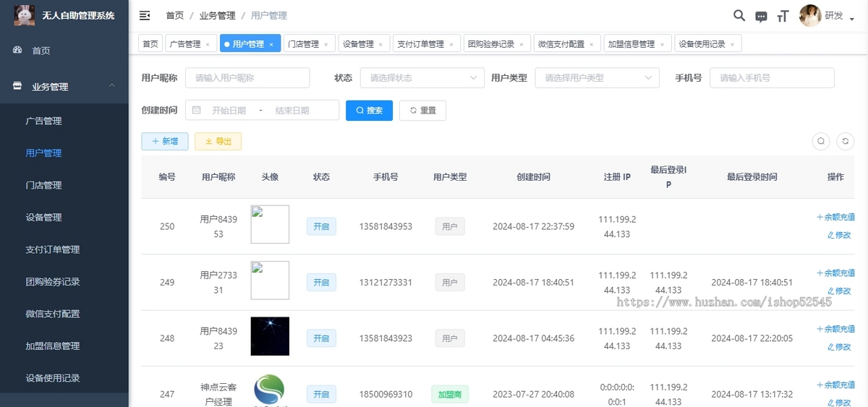Viewport: 868px width, 407px height.
Task: Toggle search area with circular magnifier icon
Action: [x=821, y=142]
